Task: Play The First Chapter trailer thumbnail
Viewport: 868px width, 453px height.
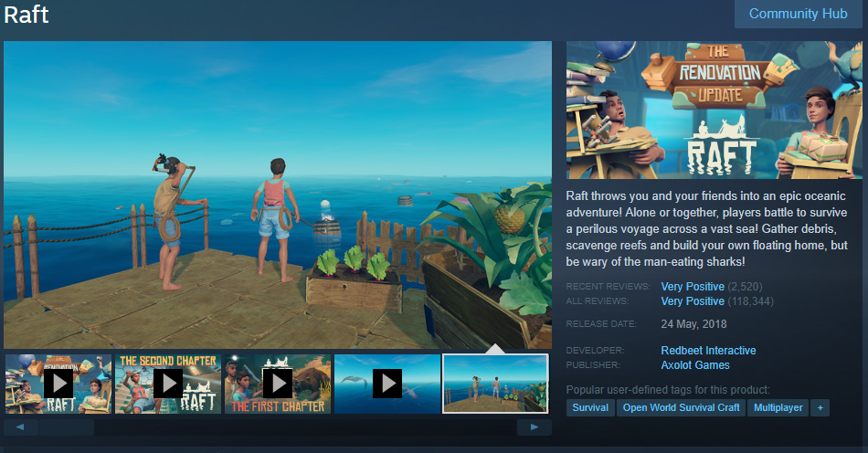Action: pos(278,384)
